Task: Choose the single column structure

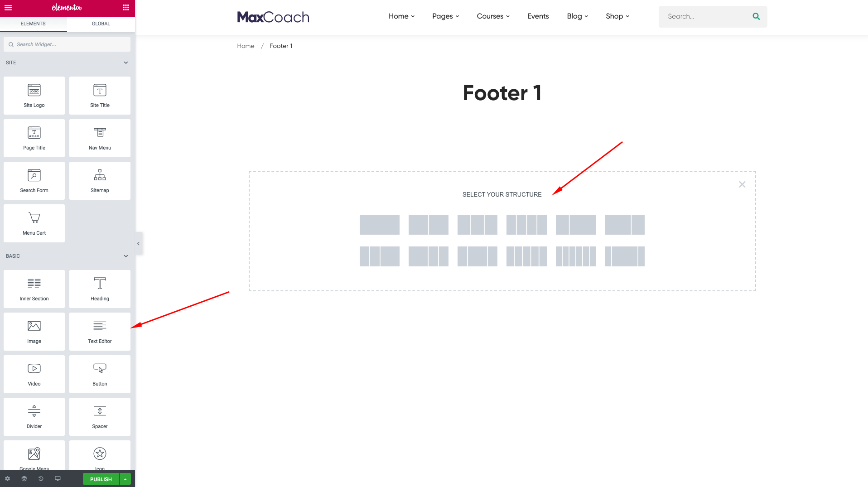Action: coord(380,225)
